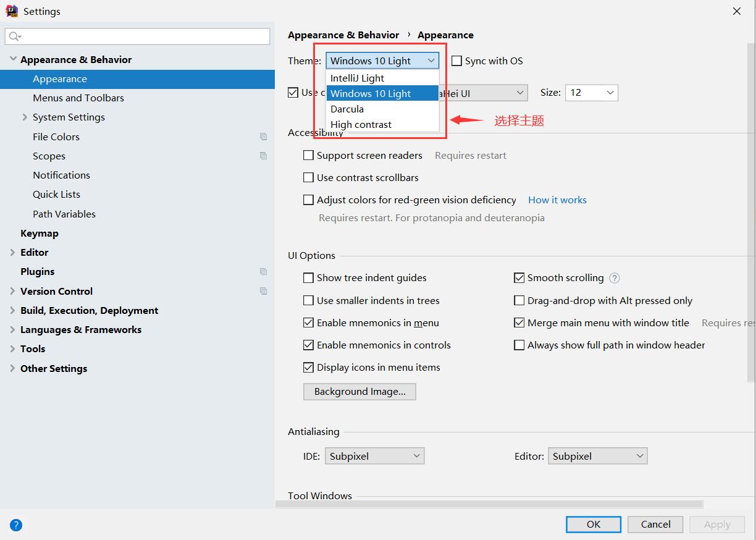Click project-level icon beside File Colors
756x540 pixels.
[x=264, y=137]
